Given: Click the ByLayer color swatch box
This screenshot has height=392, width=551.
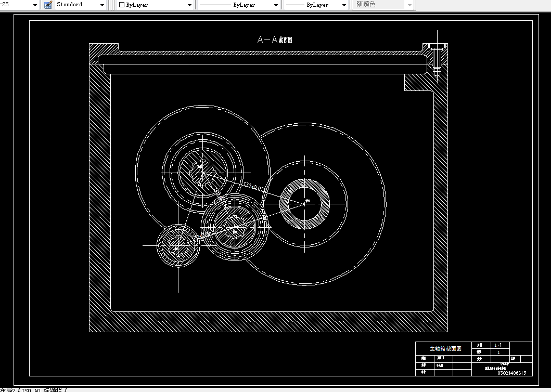Looking at the screenshot, I should pos(122,5).
